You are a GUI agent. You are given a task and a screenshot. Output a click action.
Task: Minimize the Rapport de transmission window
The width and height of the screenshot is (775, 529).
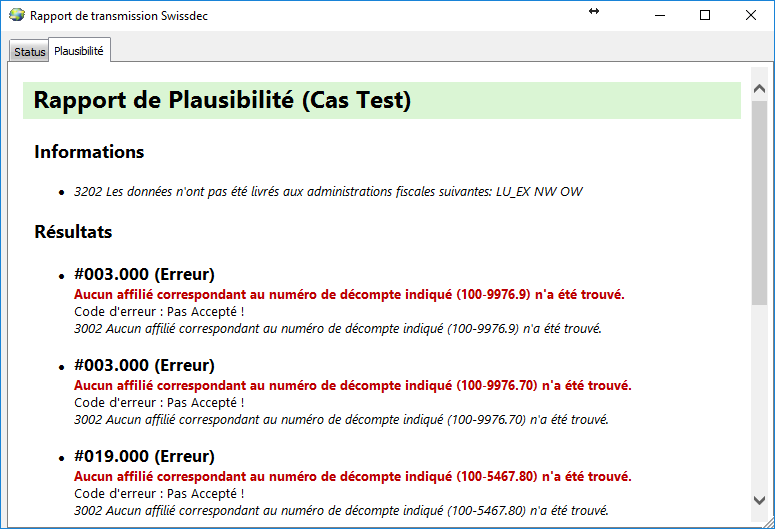point(659,15)
